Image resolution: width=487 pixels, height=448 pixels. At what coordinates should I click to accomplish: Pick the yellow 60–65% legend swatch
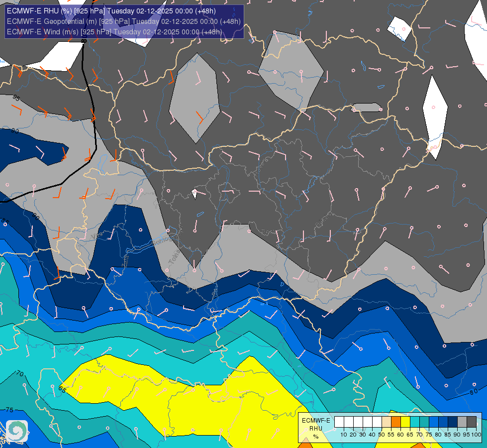click(405, 422)
